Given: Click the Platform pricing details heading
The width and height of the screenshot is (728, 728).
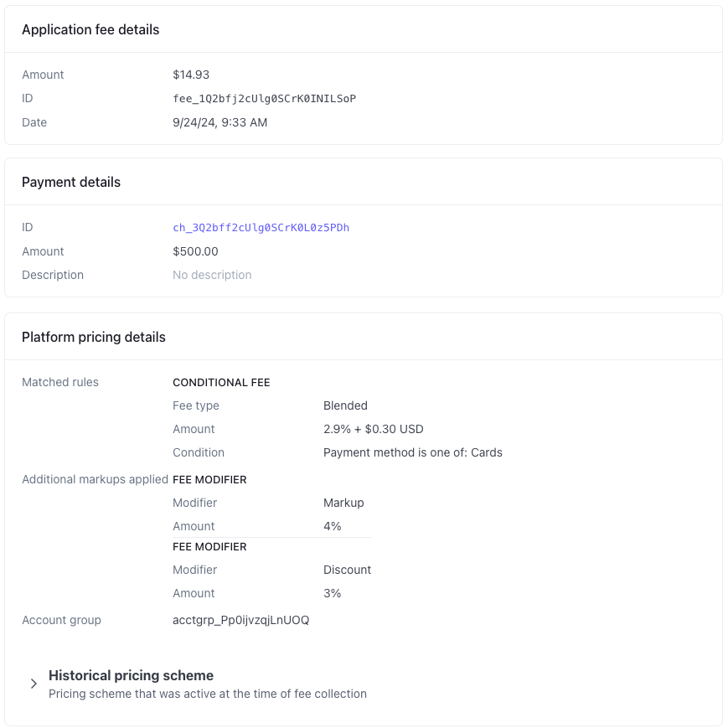Looking at the screenshot, I should pos(94,337).
